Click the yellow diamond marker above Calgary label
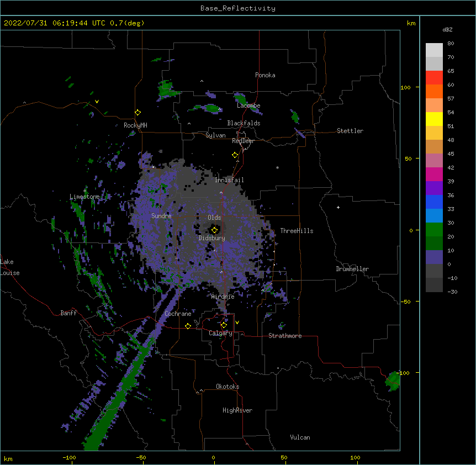 [224, 325]
